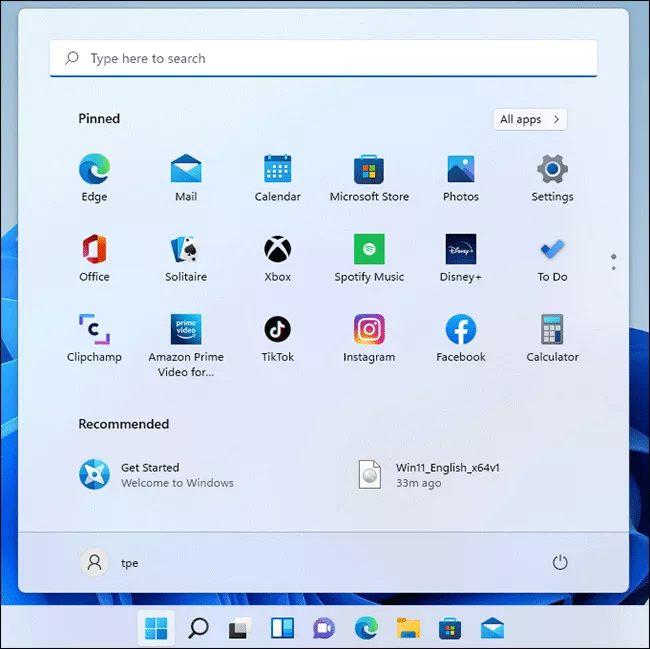The image size is (650, 649).
Task: Open the Calculator app
Action: coord(552,338)
